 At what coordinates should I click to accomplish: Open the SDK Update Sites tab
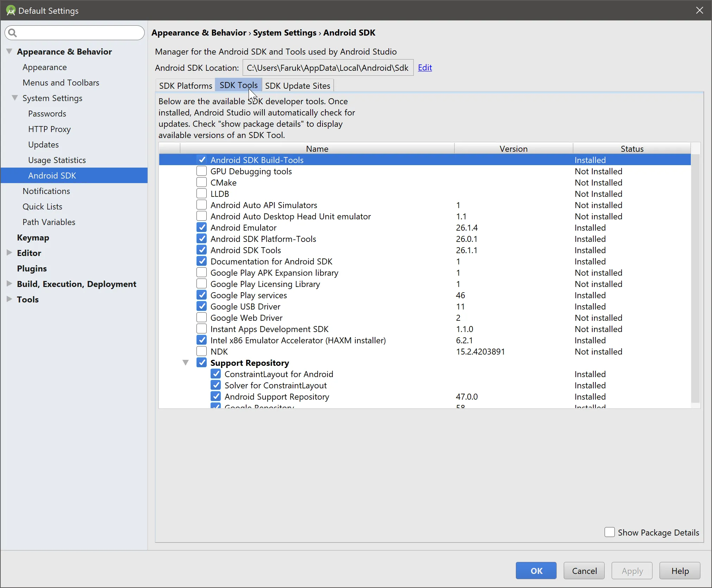(297, 85)
